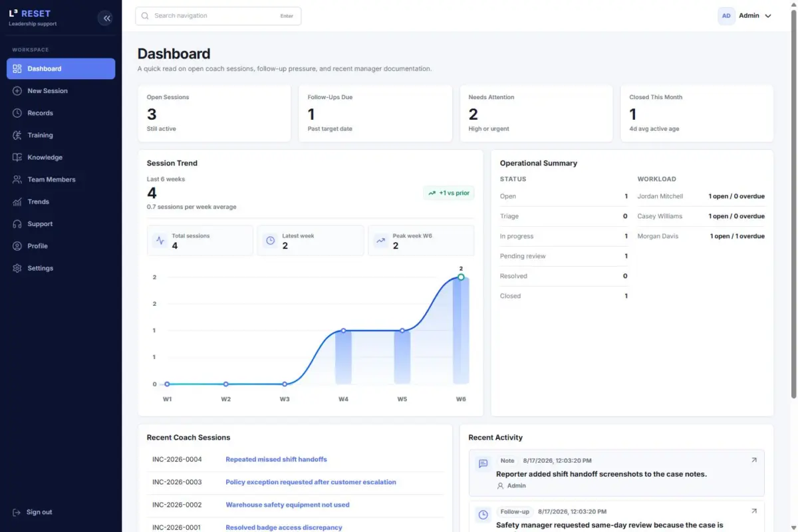Click the Pending review status row
The width and height of the screenshot is (798, 532).
pyautogui.click(x=564, y=256)
